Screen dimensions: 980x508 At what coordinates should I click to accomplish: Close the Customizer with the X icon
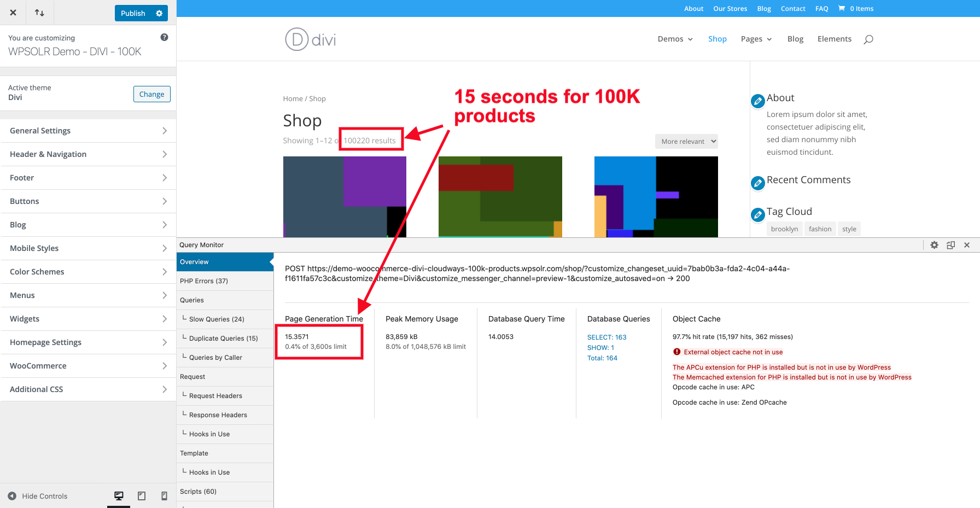tap(13, 13)
